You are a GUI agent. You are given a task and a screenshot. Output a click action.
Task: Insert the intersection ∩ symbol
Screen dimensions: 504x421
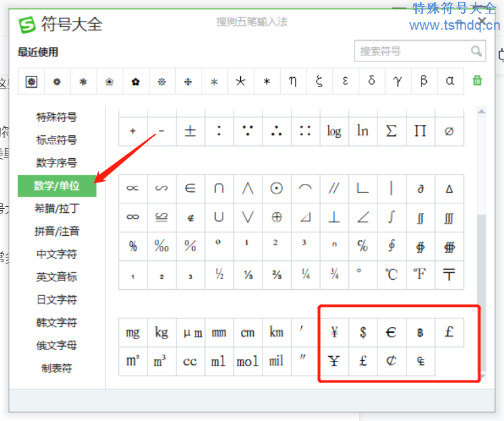coord(219,188)
